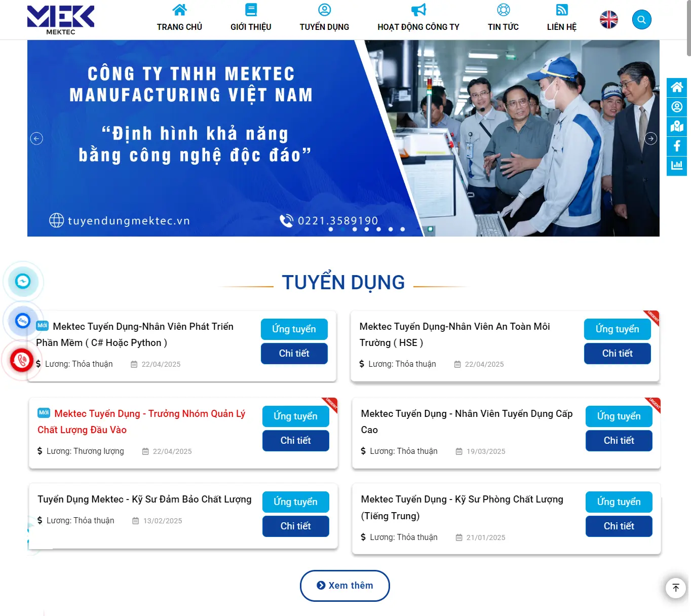691x616 pixels.
Task: Click the date 13/02/2025
Action: [163, 521]
